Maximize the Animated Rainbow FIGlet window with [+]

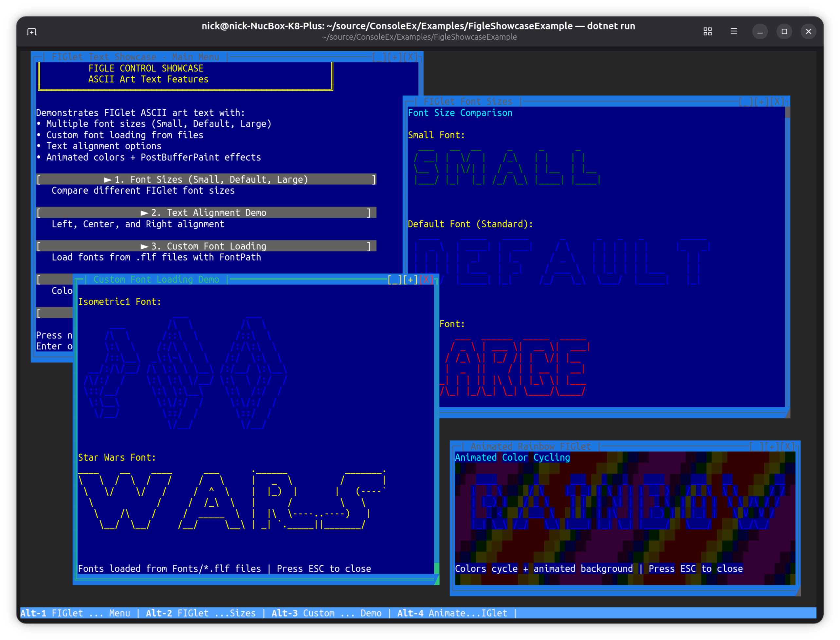pyautogui.click(x=771, y=447)
